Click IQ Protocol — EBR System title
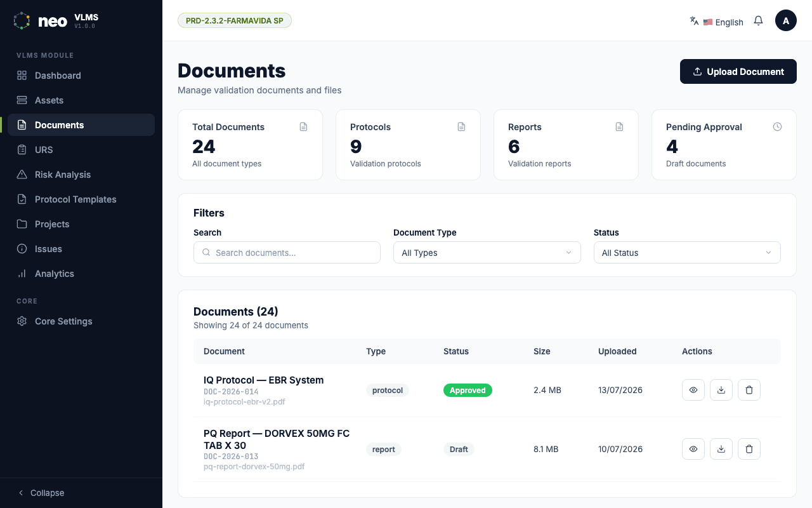The height and width of the screenshot is (508, 812). click(x=264, y=380)
